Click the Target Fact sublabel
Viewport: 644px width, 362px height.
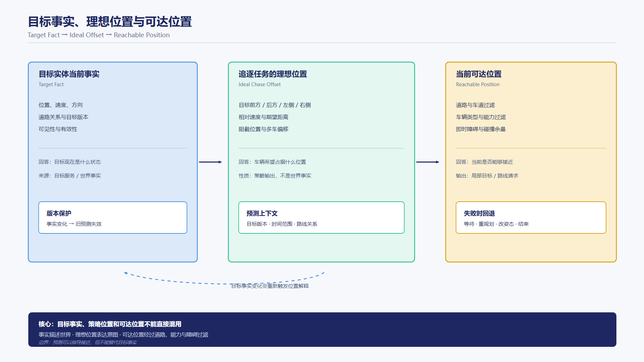pyautogui.click(x=51, y=84)
